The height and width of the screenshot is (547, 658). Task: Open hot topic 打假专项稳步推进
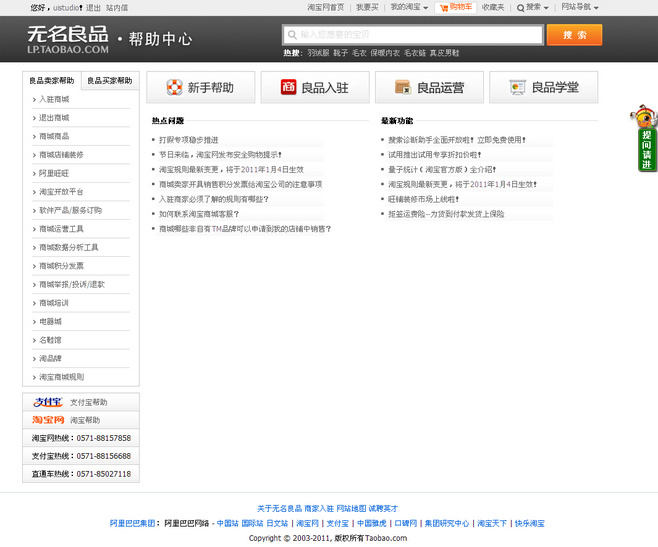188,140
